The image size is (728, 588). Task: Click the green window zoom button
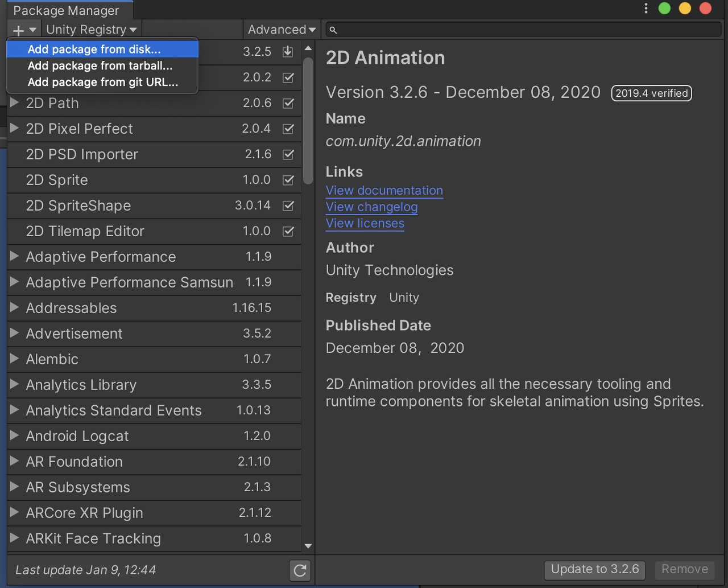tap(664, 9)
